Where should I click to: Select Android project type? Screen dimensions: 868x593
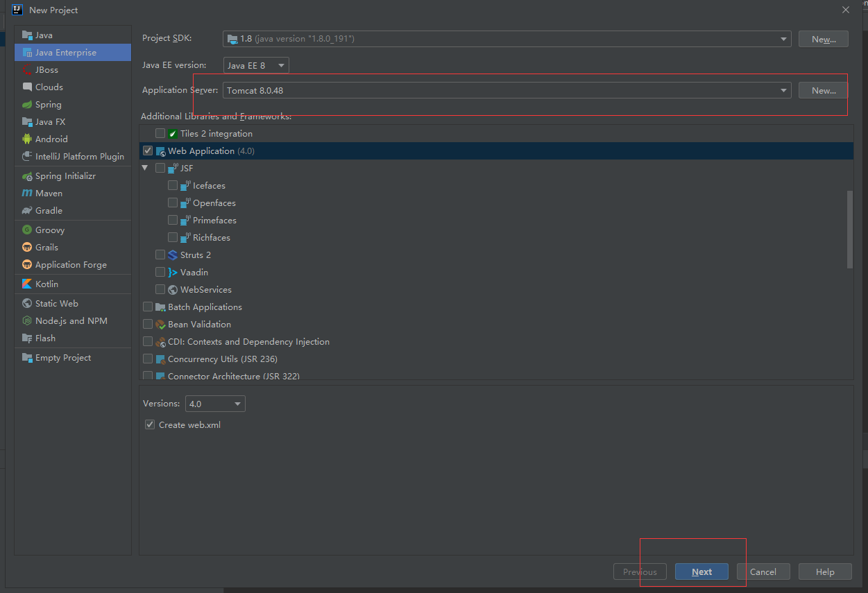(x=73, y=139)
